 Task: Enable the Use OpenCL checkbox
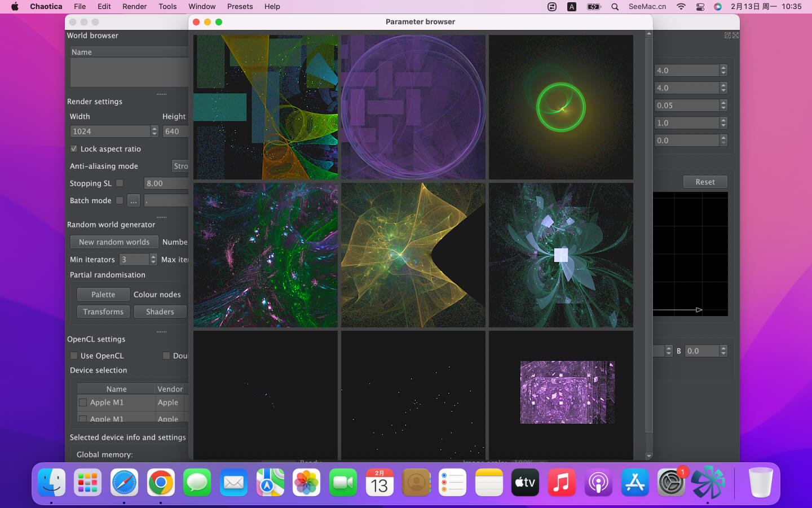[x=74, y=356]
